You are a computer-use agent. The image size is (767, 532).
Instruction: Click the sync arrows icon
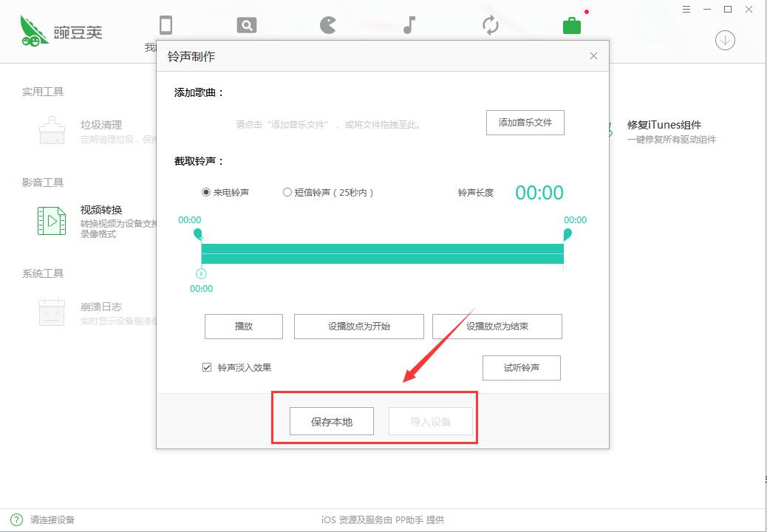click(490, 24)
